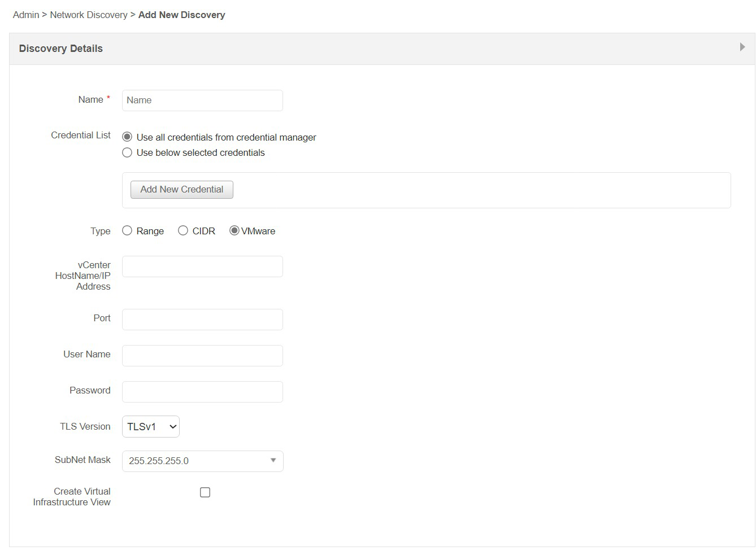This screenshot has width=756, height=555.
Task: Select the Range discovery type
Action: pos(127,230)
